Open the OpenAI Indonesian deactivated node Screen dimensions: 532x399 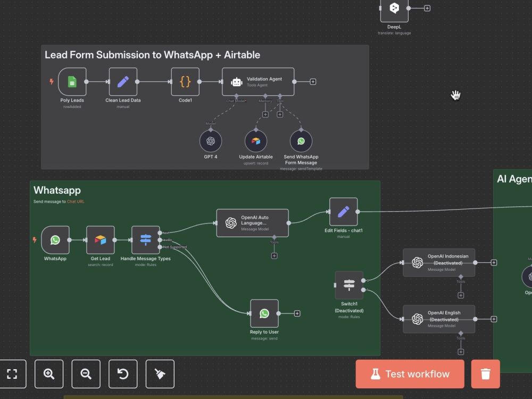(x=439, y=263)
